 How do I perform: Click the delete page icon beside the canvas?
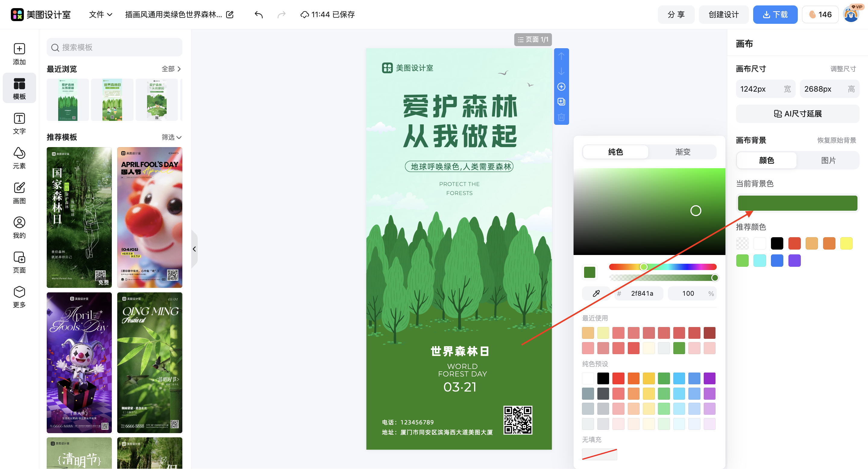pyautogui.click(x=561, y=117)
